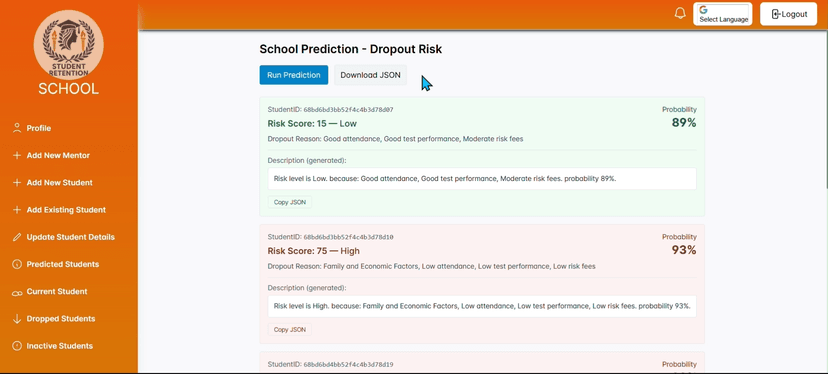Image resolution: width=828 pixels, height=374 pixels.
Task: Click the 93% probability value
Action: click(x=684, y=250)
